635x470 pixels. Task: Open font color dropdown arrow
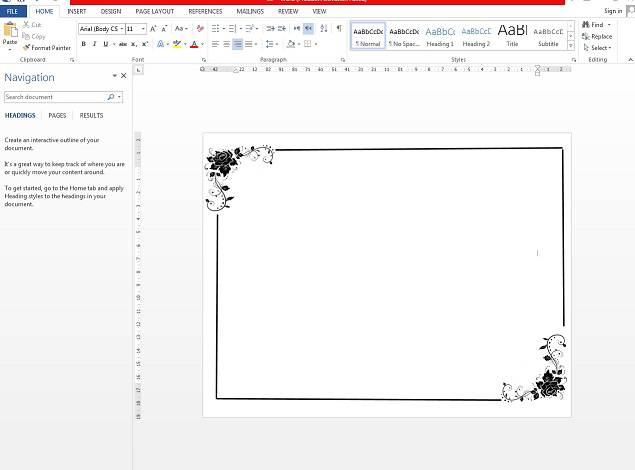202,44
